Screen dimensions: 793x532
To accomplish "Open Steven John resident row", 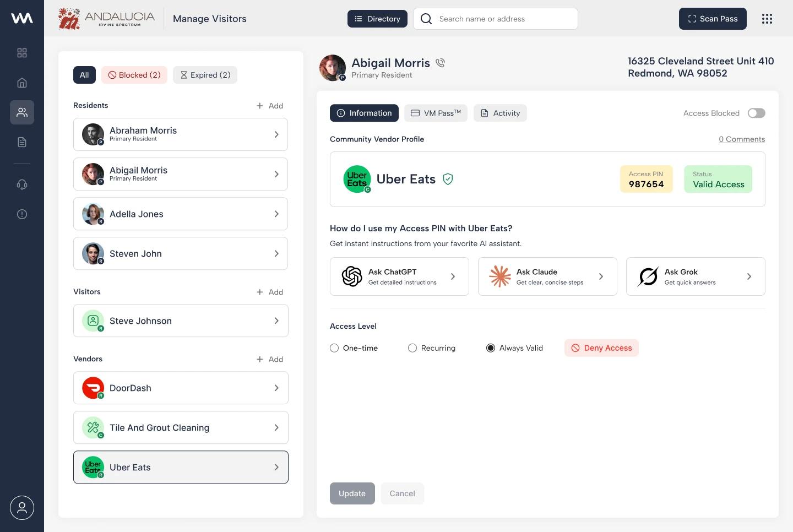I will (x=181, y=253).
